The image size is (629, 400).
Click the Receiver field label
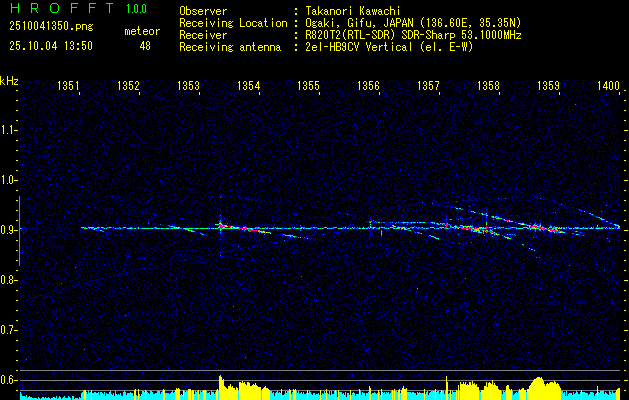(203, 35)
